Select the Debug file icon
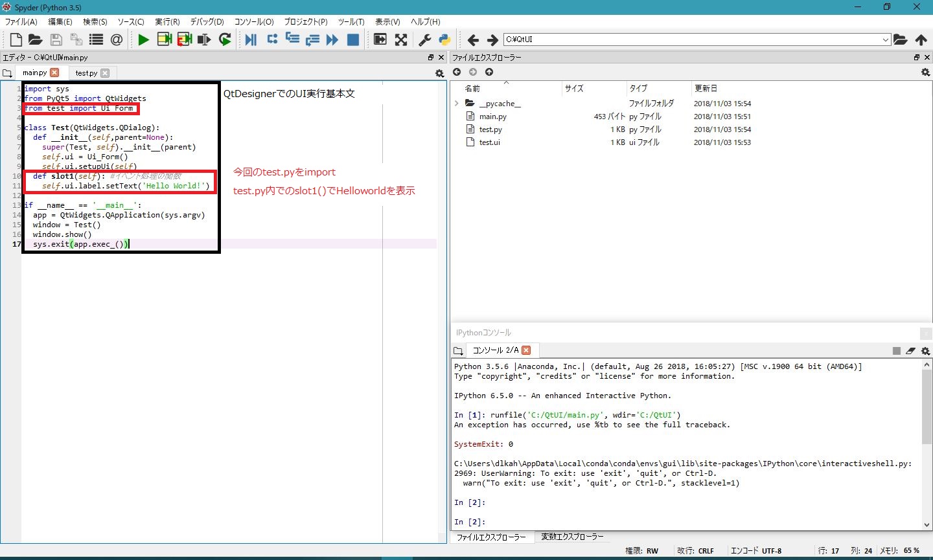The height and width of the screenshot is (560, 933). click(x=251, y=39)
